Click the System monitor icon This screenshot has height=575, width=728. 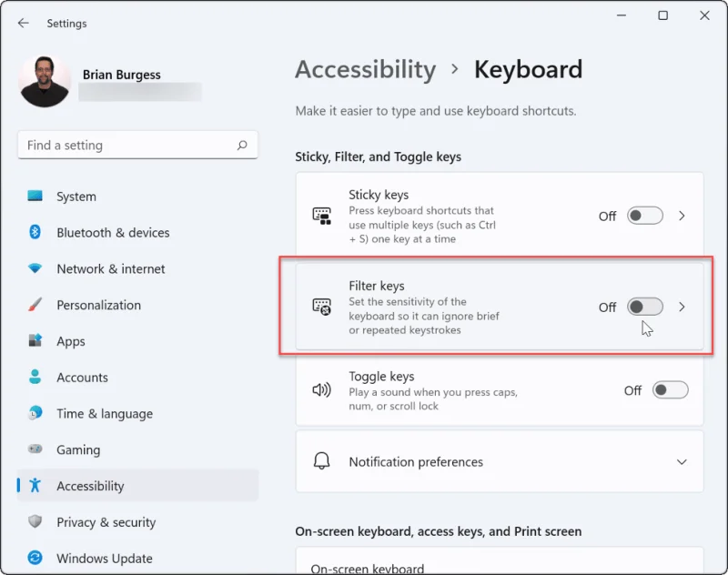click(x=35, y=196)
